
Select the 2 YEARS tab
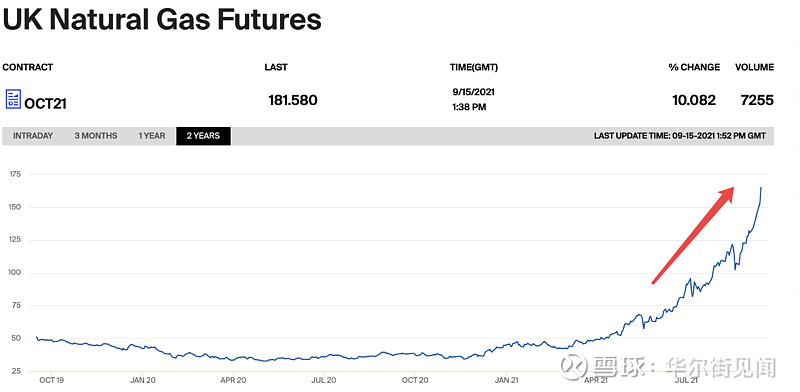[x=203, y=136]
